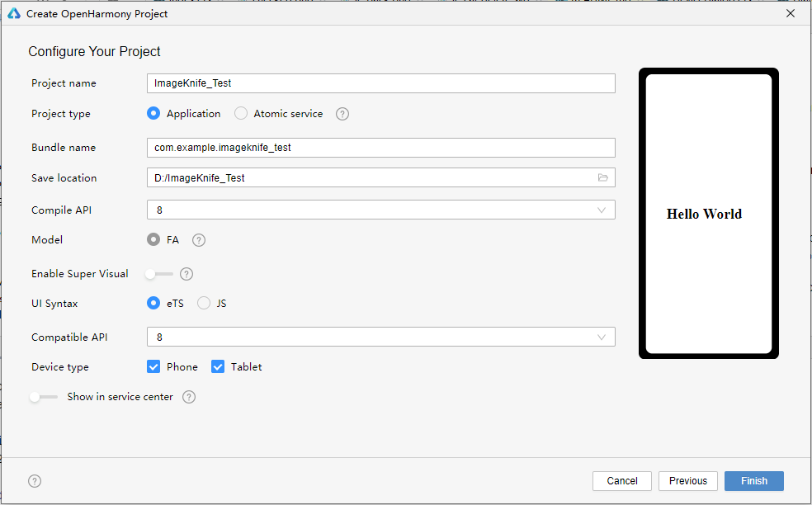Screen dimensions: 812x505
Task: Open help icon for Enable Super Visual
Action: [x=186, y=274]
